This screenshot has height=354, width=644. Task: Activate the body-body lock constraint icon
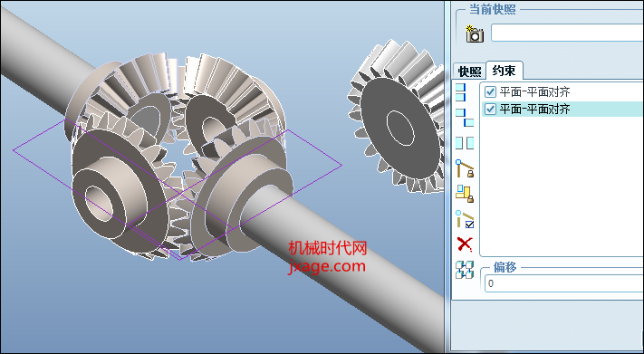tap(465, 194)
